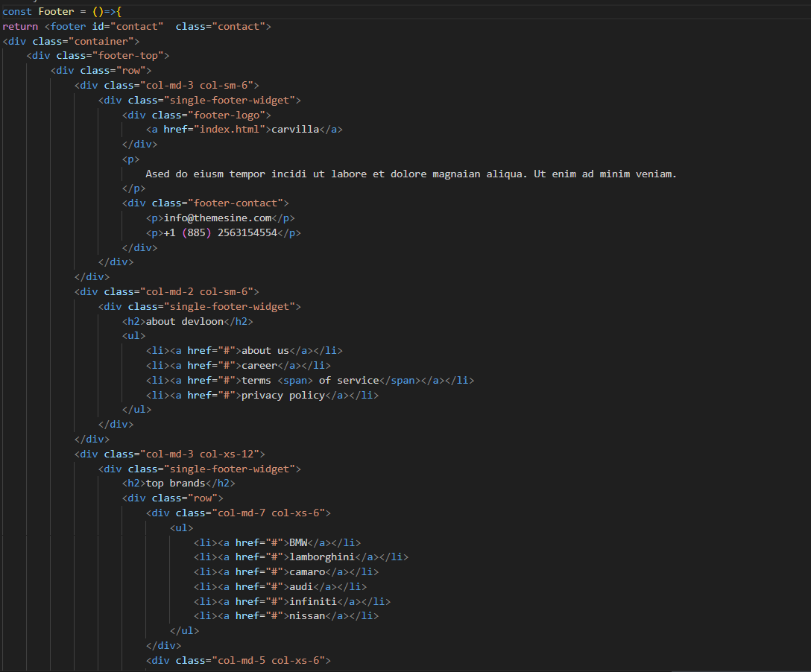
Task: Click the "col-md-7 col-xs-6" class string
Action: [271, 513]
